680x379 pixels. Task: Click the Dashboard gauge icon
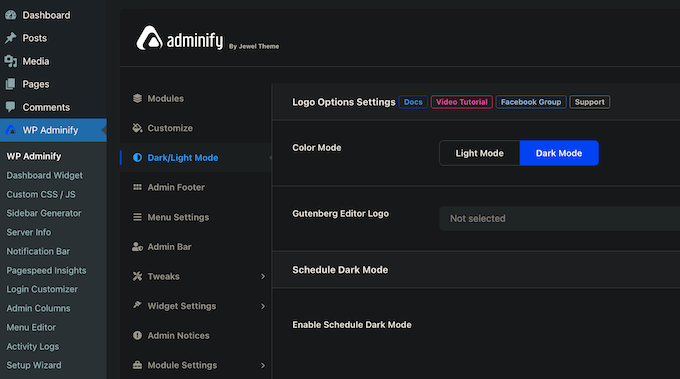(x=11, y=15)
